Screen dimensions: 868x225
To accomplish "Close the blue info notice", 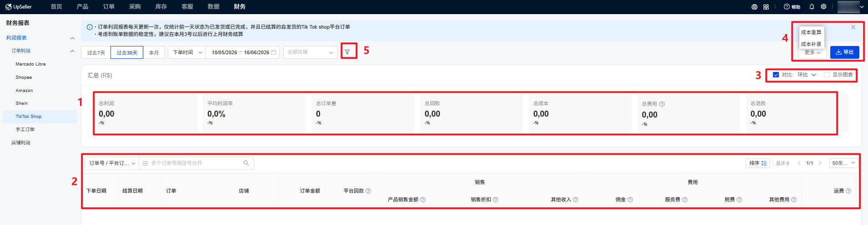I will [x=853, y=27].
